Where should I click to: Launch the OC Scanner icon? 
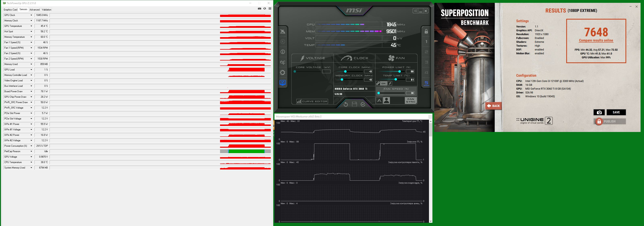pyautogui.click(x=283, y=62)
